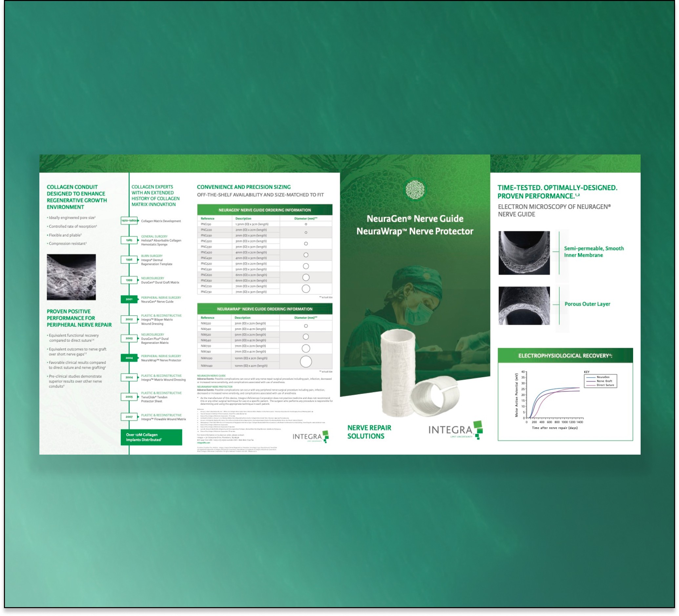Click the small Integra logo below the references

(x=310, y=437)
